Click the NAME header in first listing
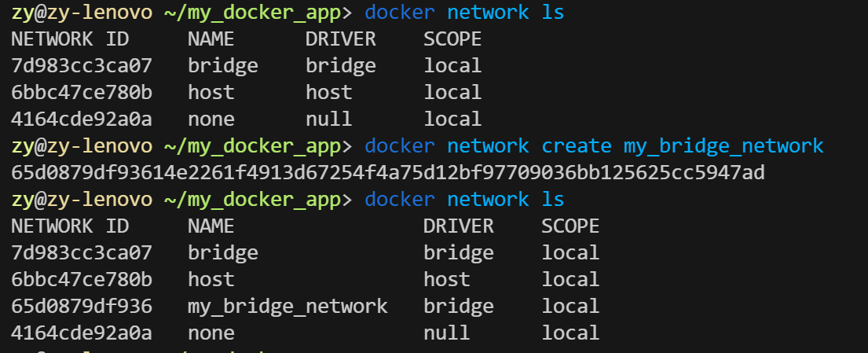868x353 pixels. tap(211, 39)
